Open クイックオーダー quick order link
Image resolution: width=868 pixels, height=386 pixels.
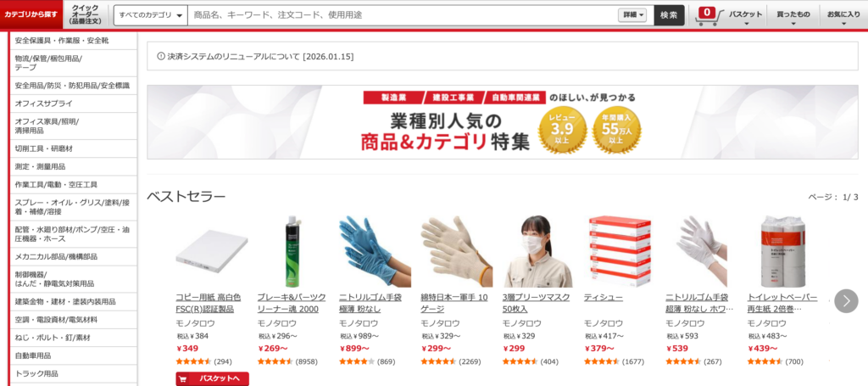coord(86,14)
